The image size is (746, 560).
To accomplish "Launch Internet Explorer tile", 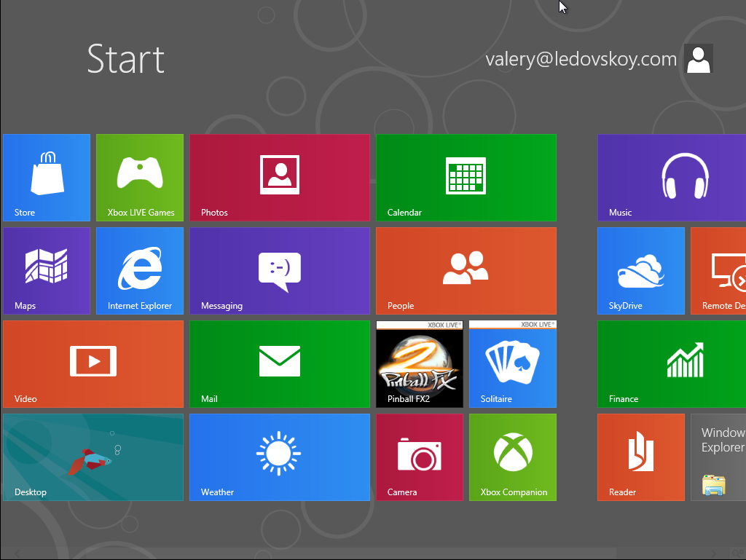I will point(140,270).
